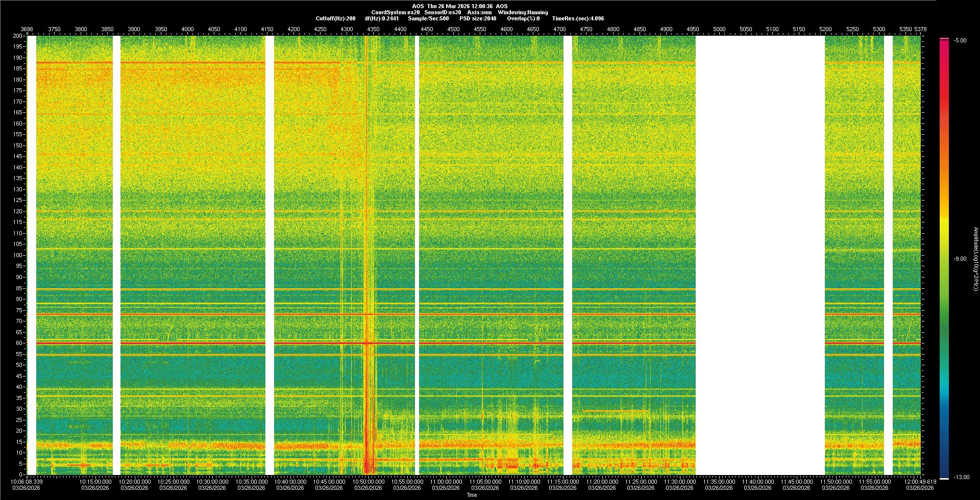Click the large white data gap region
This screenshot has height=500, width=980.
760,255
